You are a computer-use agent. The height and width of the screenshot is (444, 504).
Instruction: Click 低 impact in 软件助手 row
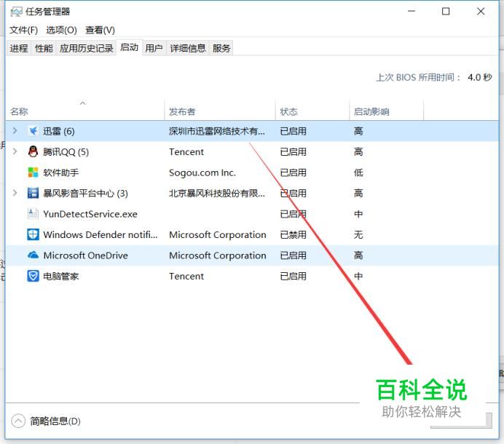358,173
